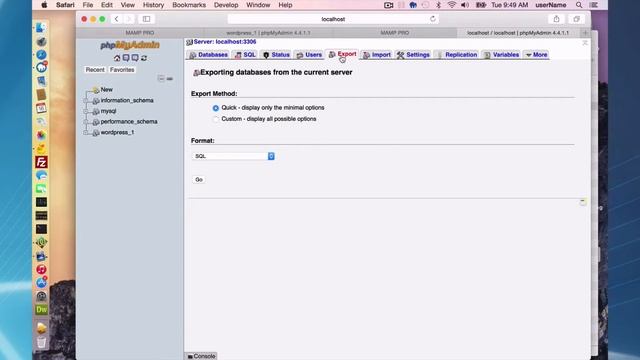Viewport: 640px width, 360px height.
Task: Open the File menu
Action: [88, 5]
